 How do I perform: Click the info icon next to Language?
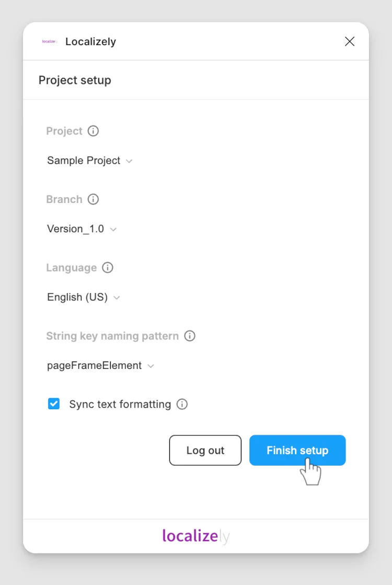(108, 267)
